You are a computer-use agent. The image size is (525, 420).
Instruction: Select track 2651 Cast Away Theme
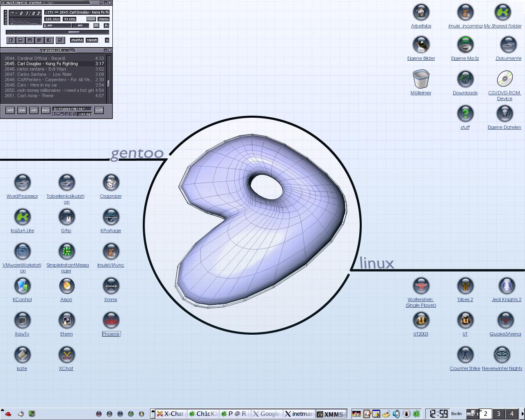pos(55,96)
